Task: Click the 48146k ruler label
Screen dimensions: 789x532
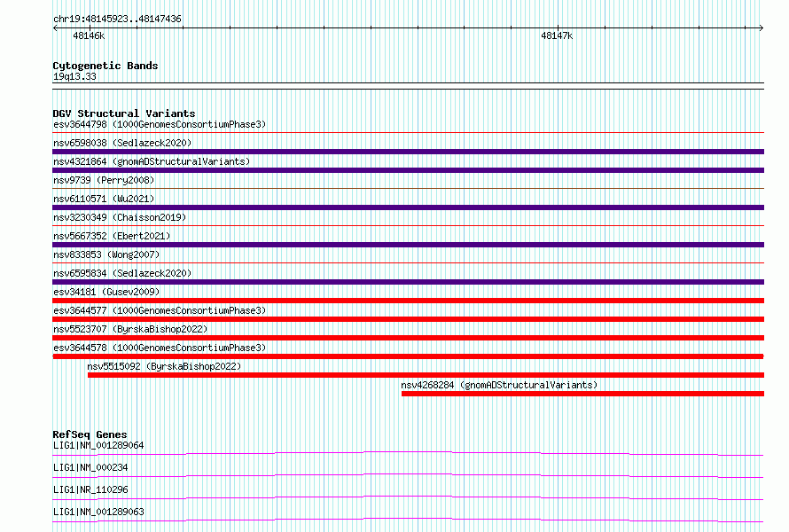Action: point(89,35)
